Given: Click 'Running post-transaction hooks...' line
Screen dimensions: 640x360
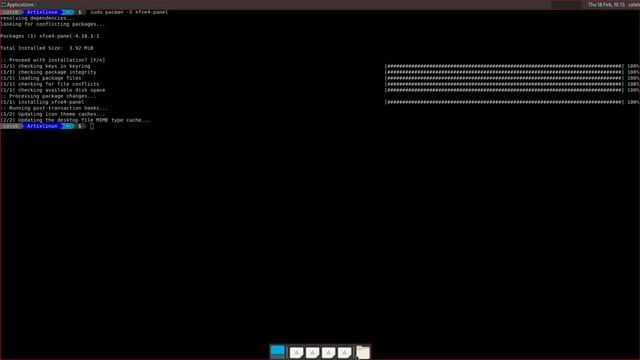Looking at the screenshot, I should [54, 108].
